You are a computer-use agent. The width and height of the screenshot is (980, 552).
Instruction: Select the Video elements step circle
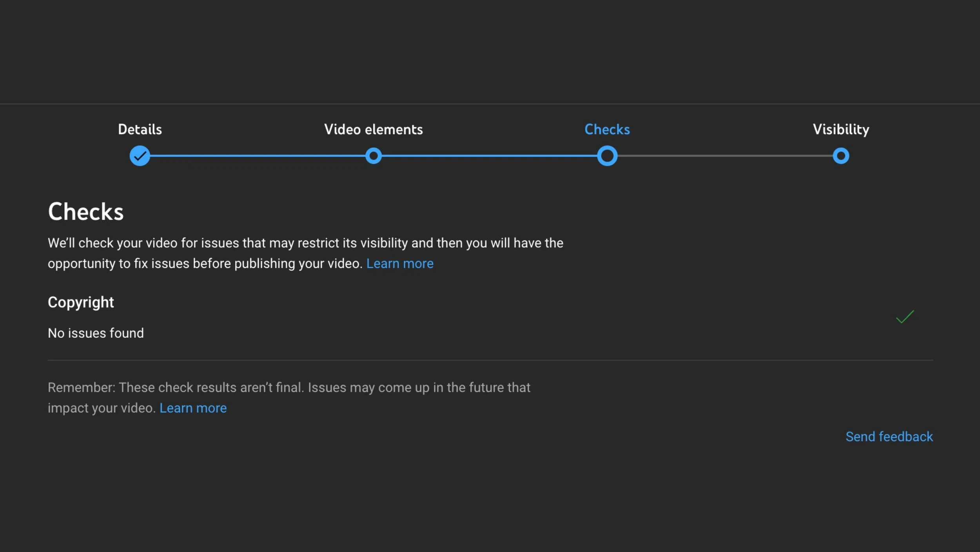(374, 156)
